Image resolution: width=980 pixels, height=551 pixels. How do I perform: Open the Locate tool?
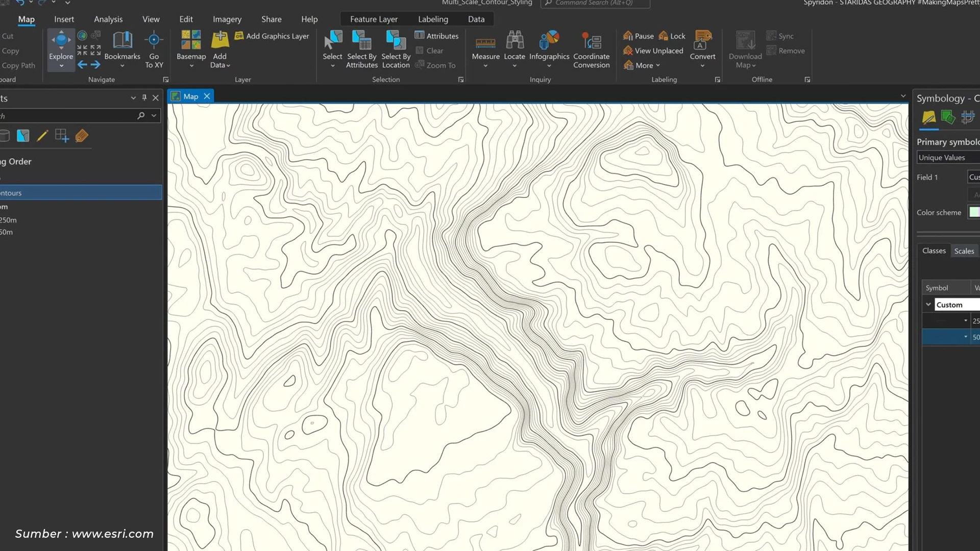point(514,48)
